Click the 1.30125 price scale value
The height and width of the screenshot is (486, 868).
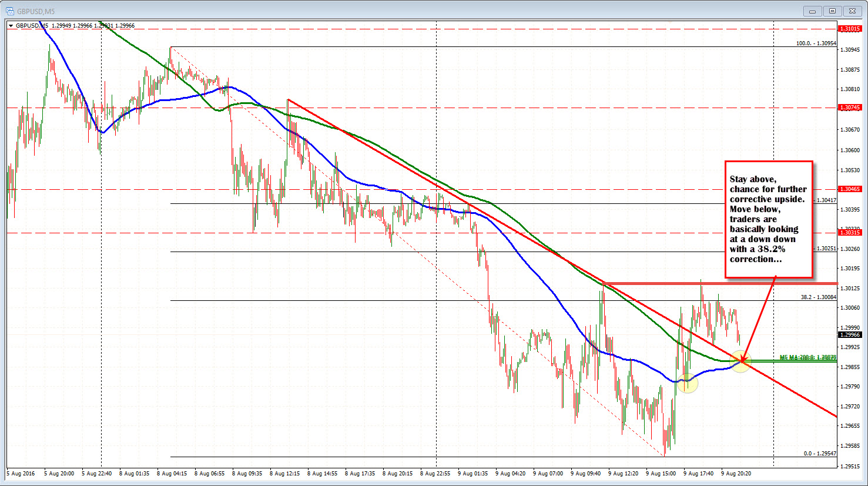pyautogui.click(x=850, y=288)
